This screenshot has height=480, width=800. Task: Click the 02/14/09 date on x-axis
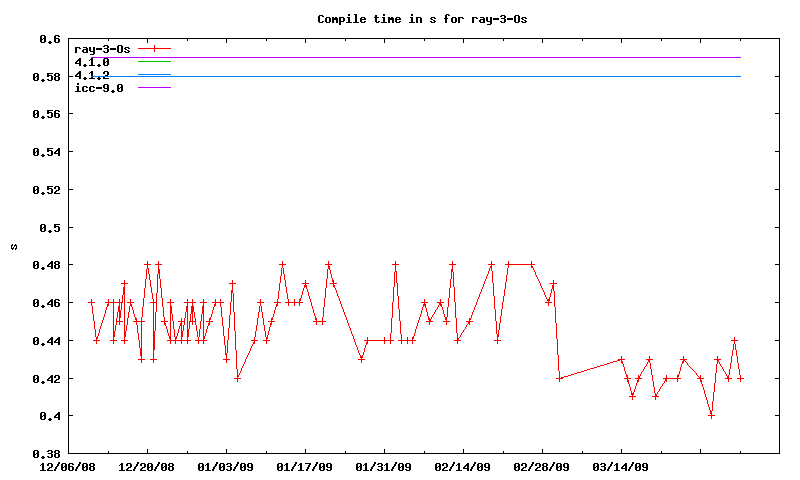(x=463, y=466)
